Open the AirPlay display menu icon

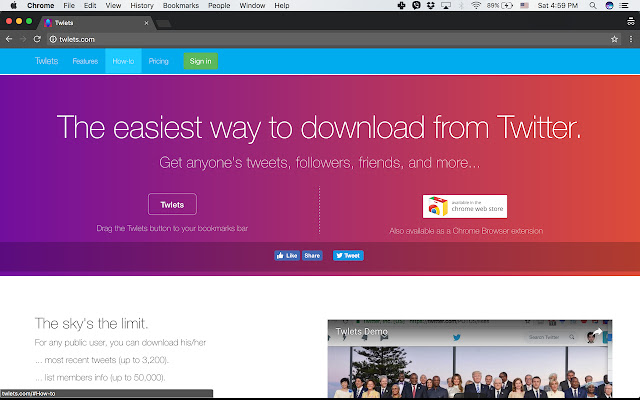(x=446, y=5)
